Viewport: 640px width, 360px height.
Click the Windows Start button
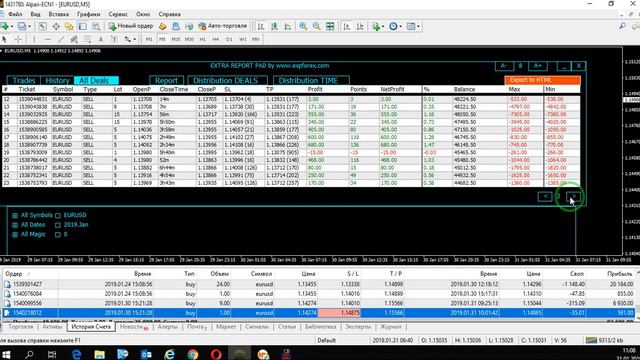point(6,354)
